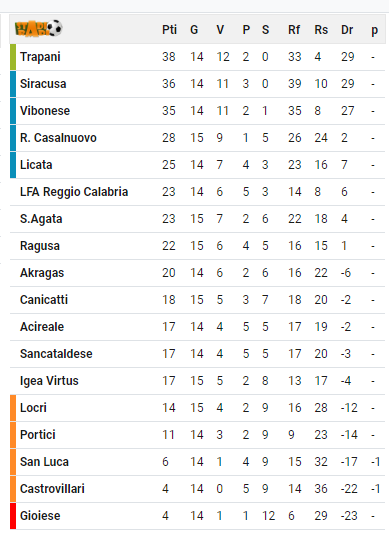The height and width of the screenshot is (559, 389).
Task: Click the Pti column header
Action: pos(169,30)
